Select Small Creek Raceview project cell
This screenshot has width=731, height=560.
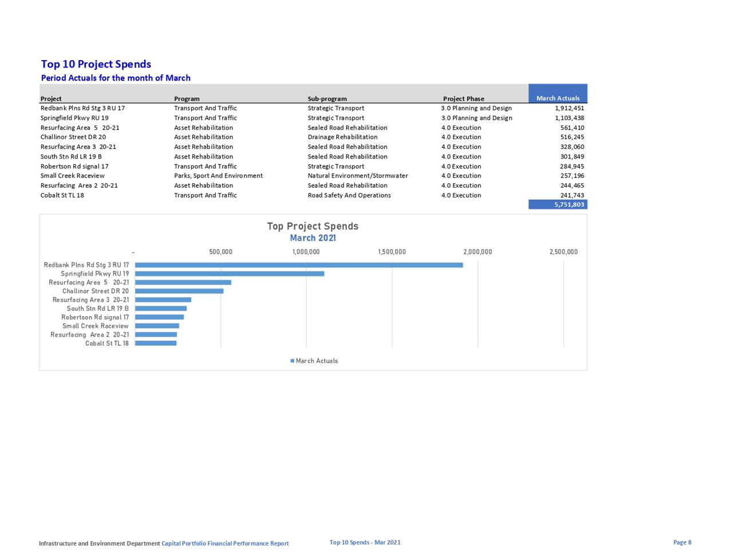(x=72, y=176)
